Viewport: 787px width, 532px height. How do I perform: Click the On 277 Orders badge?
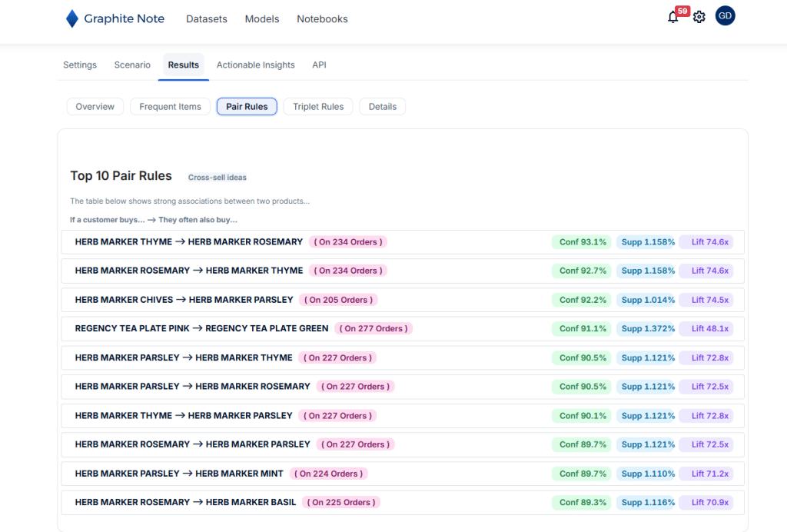[374, 329]
